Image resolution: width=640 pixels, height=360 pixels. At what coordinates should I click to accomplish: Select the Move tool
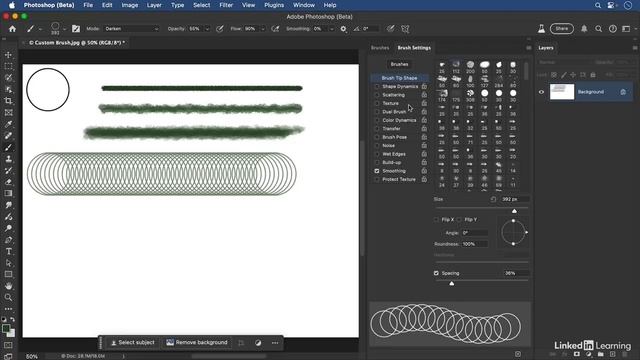[x=8, y=55]
